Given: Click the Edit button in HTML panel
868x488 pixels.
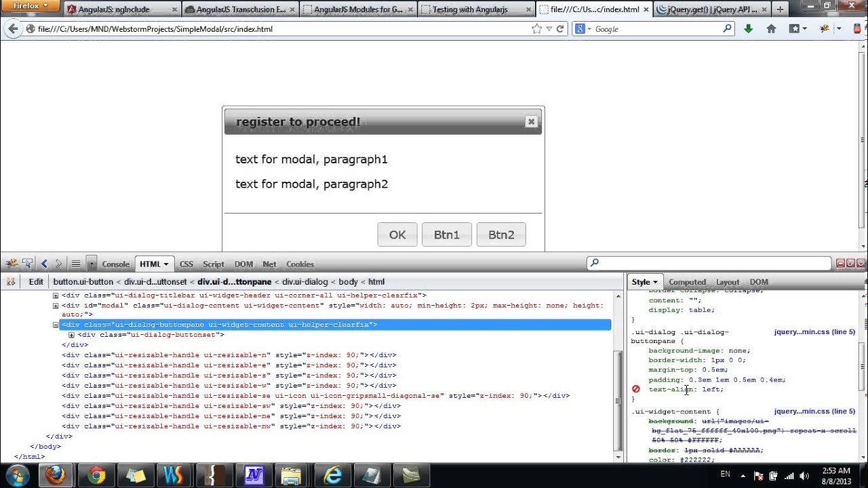Looking at the screenshot, I should point(36,282).
